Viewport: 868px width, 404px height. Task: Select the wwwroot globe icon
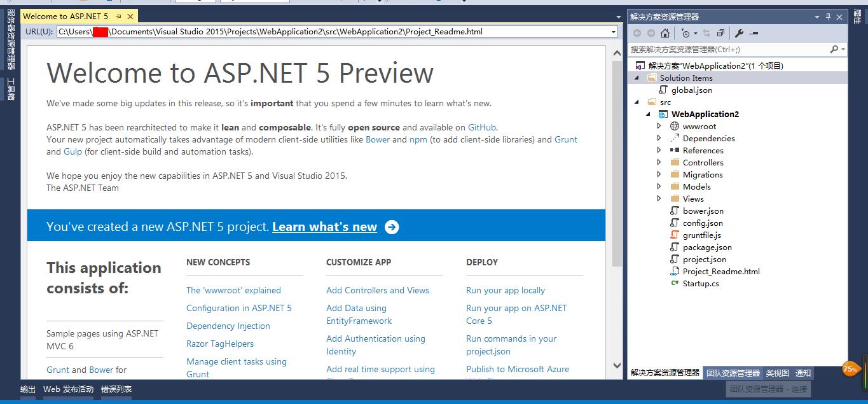[675, 126]
